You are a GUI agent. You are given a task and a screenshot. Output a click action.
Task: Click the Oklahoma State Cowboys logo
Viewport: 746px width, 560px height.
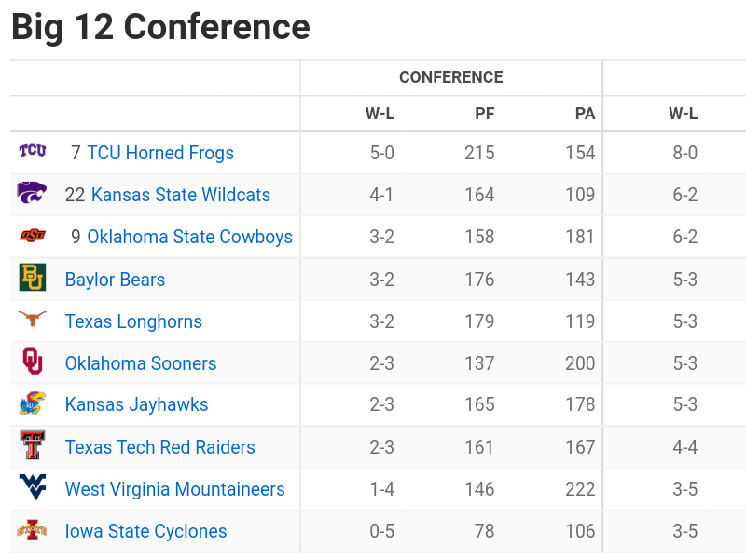33,236
